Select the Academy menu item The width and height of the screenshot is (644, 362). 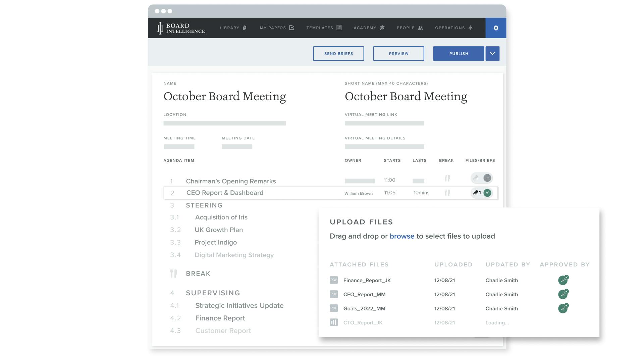(365, 28)
